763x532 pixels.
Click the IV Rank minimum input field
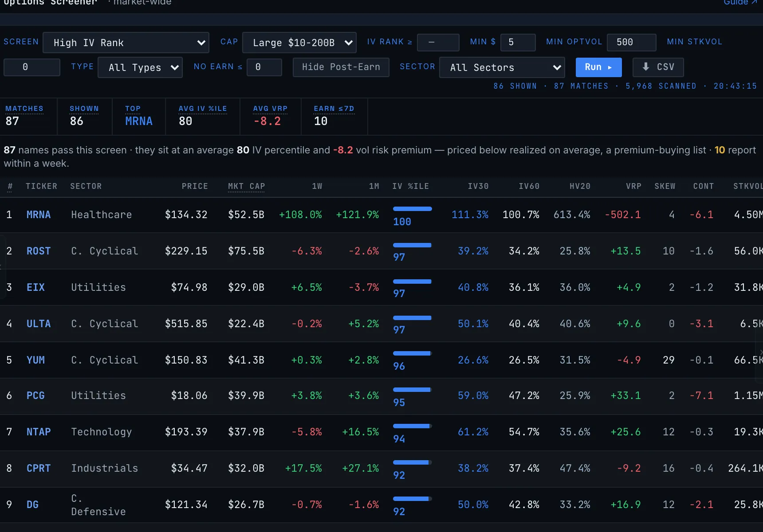coord(438,43)
